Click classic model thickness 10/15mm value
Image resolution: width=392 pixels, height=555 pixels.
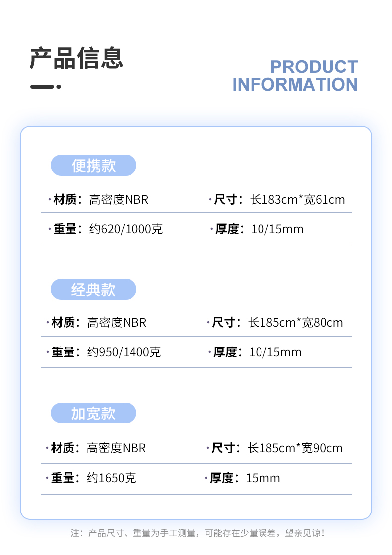(x=275, y=352)
